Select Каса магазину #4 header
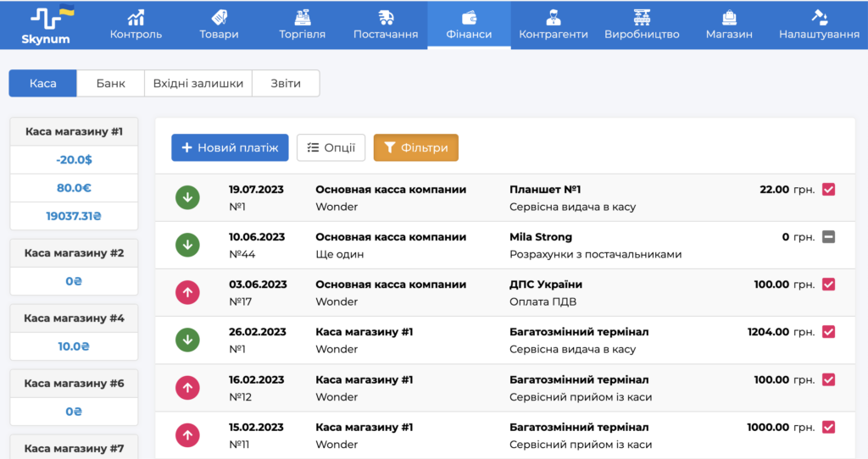Screen dimensions: 868x459 pos(75,318)
